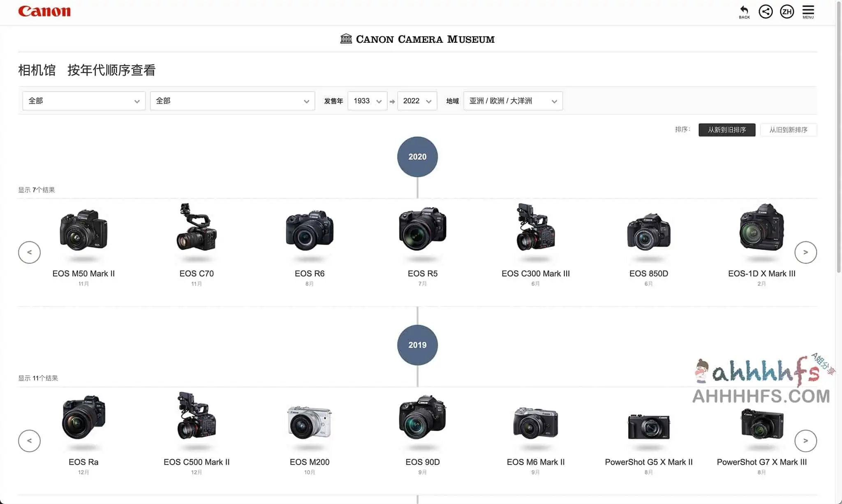Go to previous cameras in 2020 row
The height and width of the screenshot is (504, 842).
29,252
